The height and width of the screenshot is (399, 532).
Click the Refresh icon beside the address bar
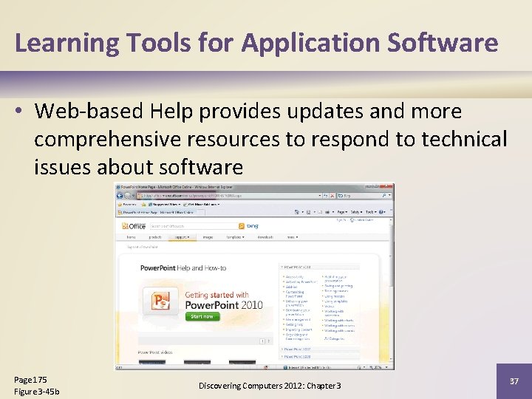click(325, 196)
